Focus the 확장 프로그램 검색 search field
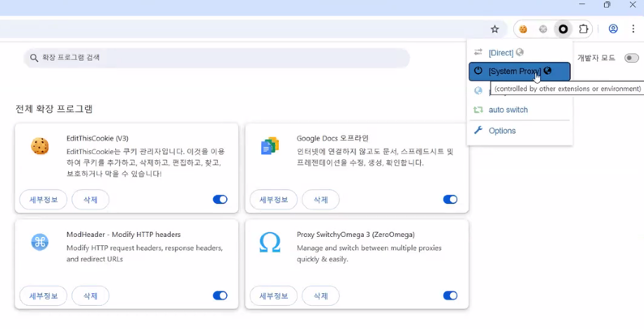644x329 pixels. [217, 58]
